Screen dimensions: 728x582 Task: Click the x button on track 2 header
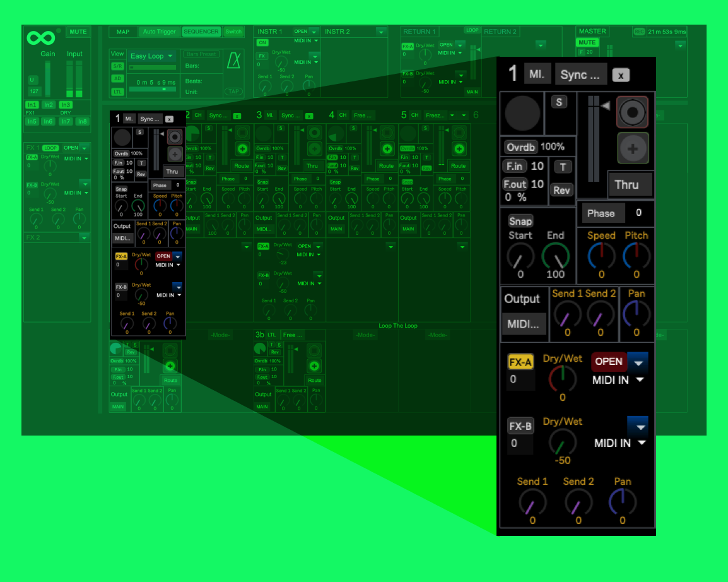pyautogui.click(x=237, y=116)
